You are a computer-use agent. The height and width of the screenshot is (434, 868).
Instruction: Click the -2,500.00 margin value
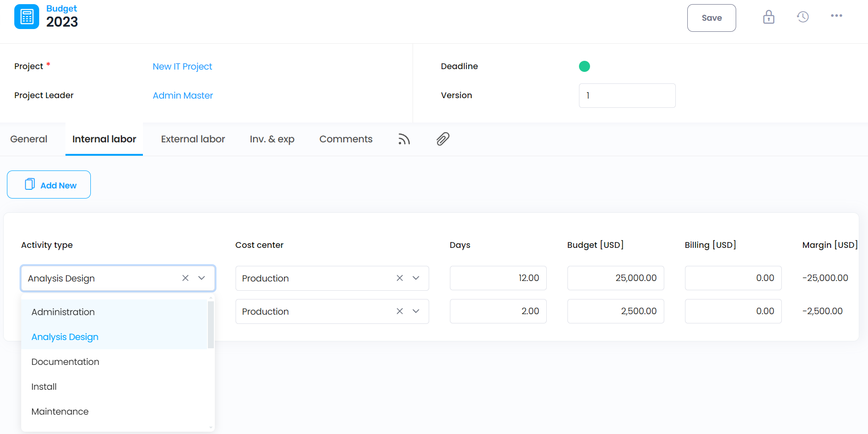pos(822,311)
